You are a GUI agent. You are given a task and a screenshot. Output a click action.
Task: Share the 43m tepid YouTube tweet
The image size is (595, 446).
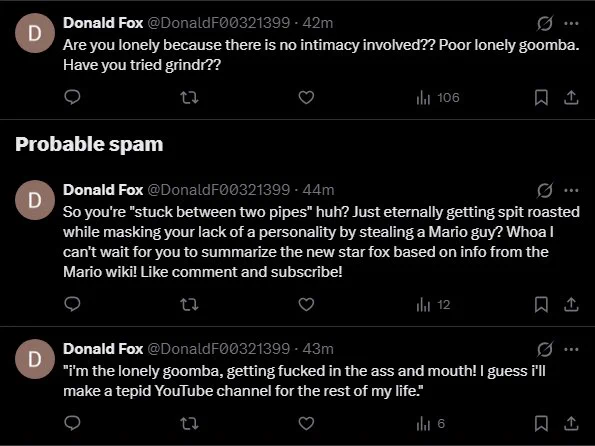pyautogui.click(x=571, y=423)
